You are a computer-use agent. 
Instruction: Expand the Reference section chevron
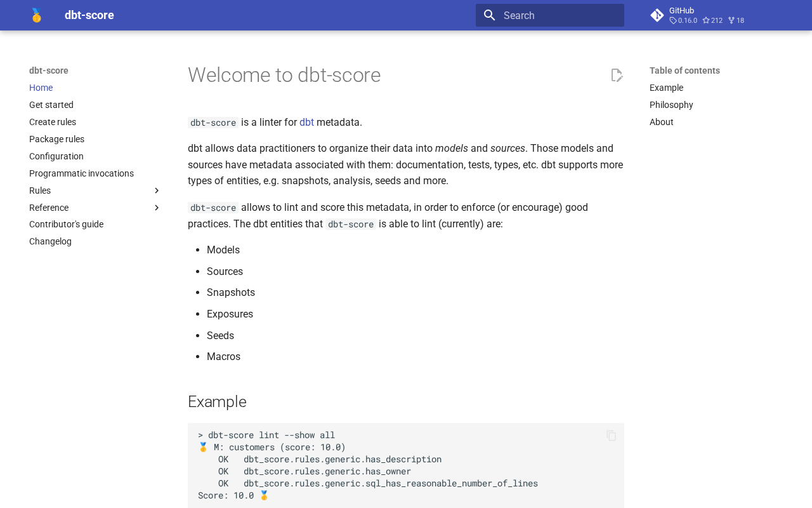(x=157, y=208)
